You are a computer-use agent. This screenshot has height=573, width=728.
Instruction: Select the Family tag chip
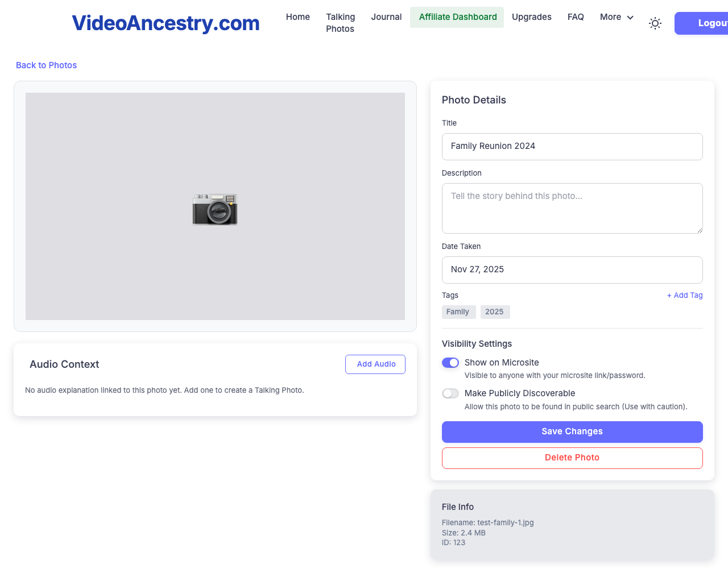click(x=458, y=312)
